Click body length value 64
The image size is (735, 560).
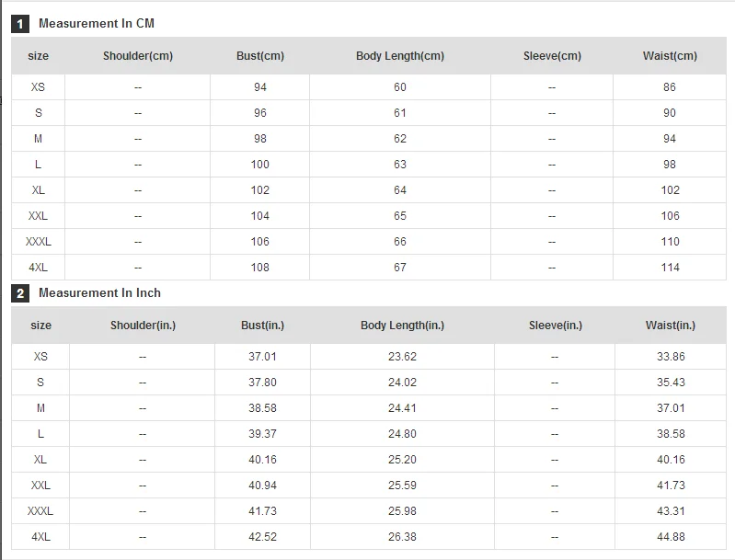click(x=400, y=190)
